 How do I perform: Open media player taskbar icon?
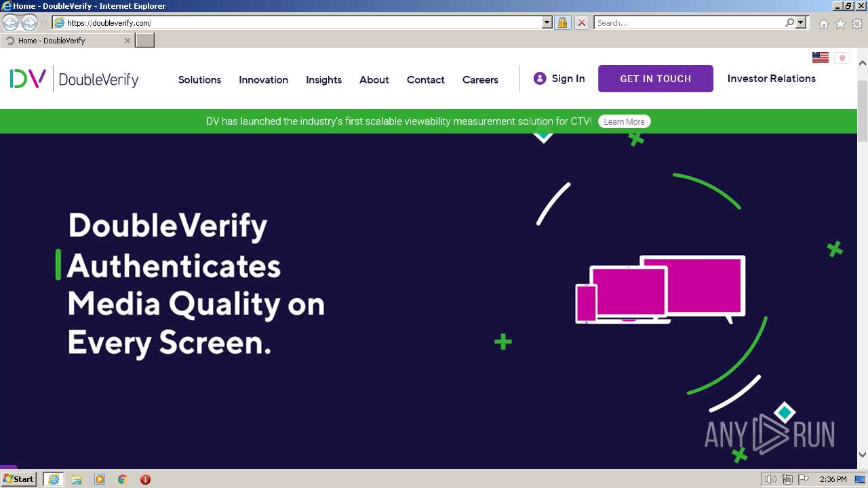point(100,479)
